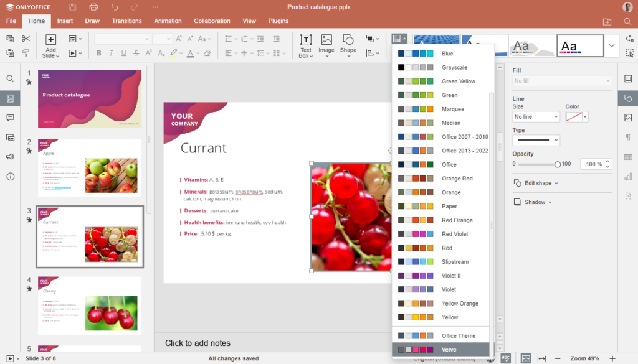Open the Search panel
638x364 pixels.
(x=10, y=78)
